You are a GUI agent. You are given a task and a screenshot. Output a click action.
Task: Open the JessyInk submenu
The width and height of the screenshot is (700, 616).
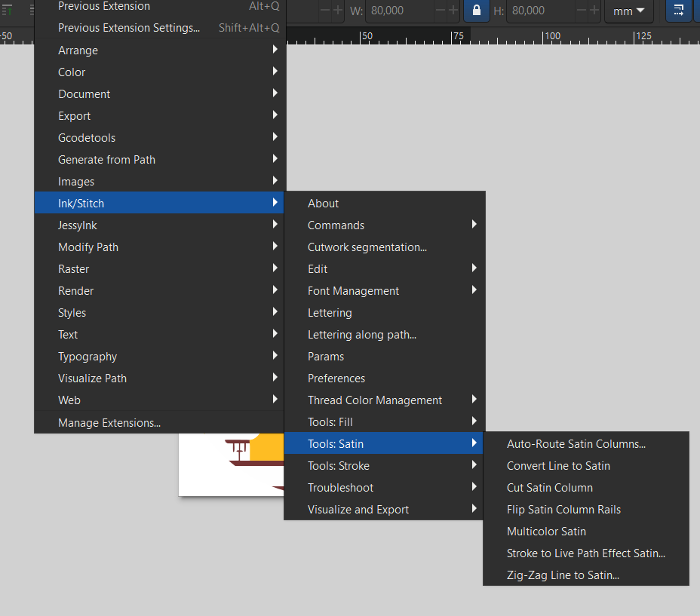click(x=159, y=225)
